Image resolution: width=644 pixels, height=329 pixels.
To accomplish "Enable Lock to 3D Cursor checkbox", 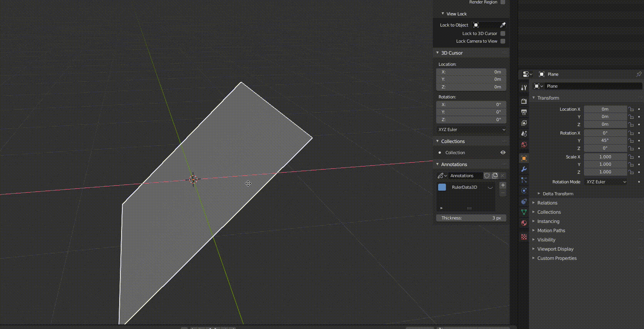I will (503, 33).
